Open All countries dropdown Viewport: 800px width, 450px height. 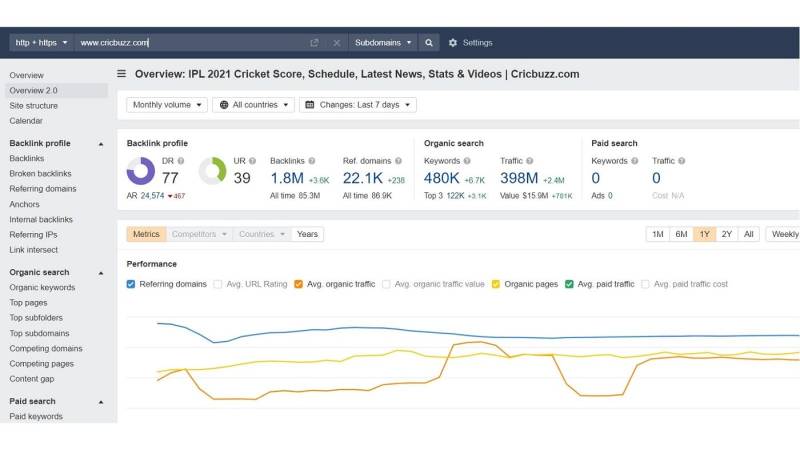click(254, 105)
